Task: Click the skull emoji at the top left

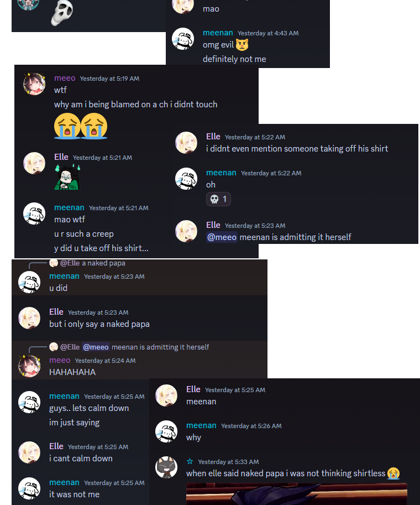Action: click(x=62, y=12)
